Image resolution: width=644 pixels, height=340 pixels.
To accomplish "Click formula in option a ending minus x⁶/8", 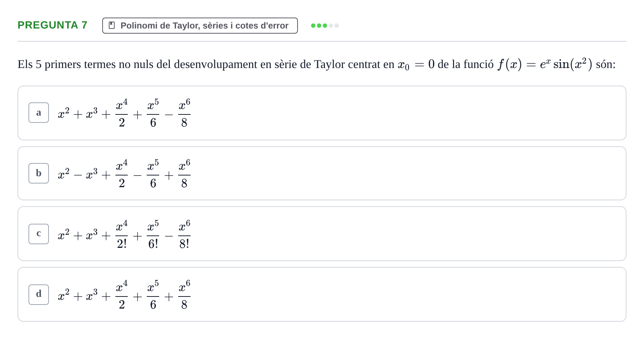I will [x=124, y=113].
